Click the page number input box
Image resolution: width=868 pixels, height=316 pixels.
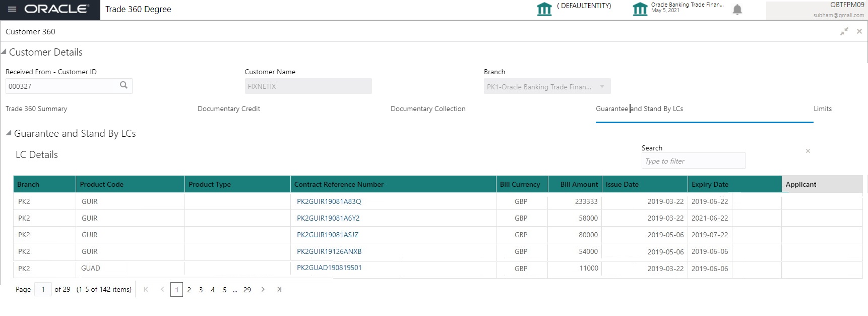(43, 289)
